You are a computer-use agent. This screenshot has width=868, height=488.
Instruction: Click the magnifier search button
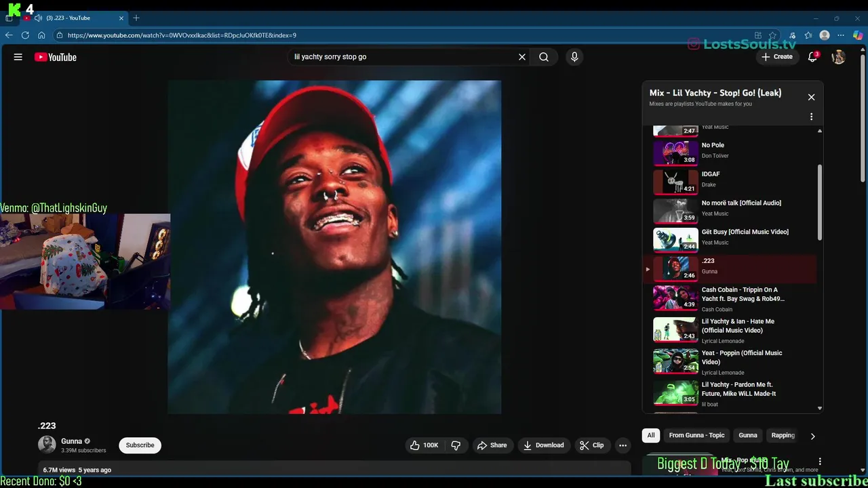pos(544,57)
